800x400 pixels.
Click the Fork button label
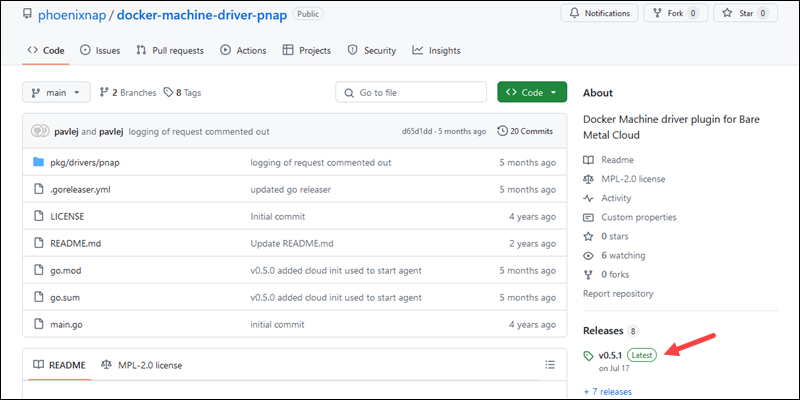click(675, 13)
